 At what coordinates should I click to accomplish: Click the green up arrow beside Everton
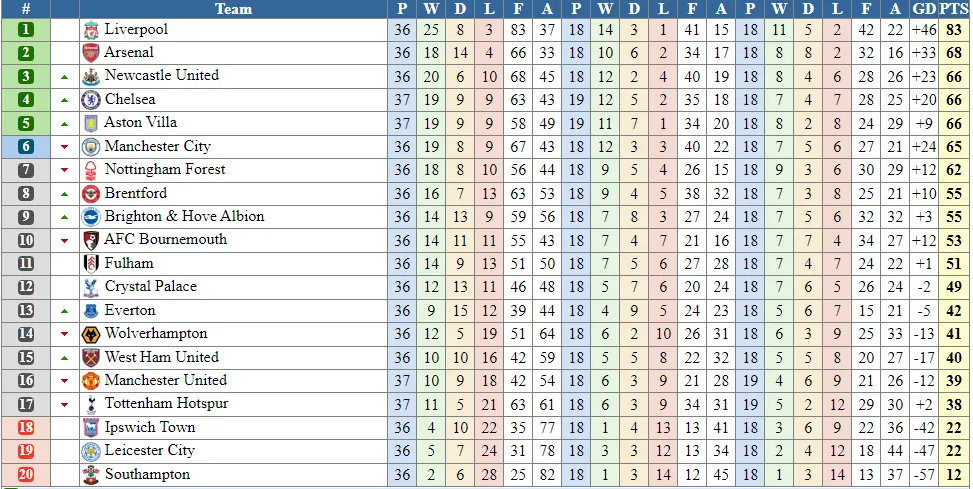[65, 311]
